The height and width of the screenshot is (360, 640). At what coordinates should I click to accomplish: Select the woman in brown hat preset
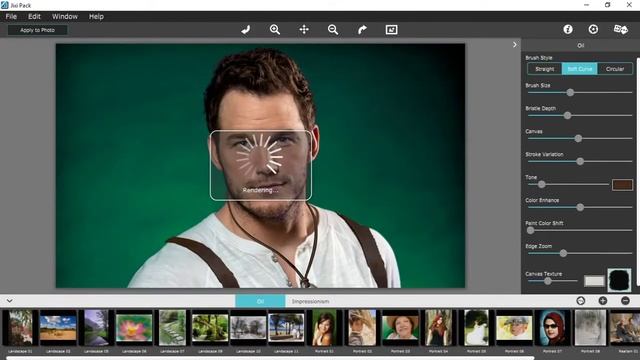click(400, 328)
